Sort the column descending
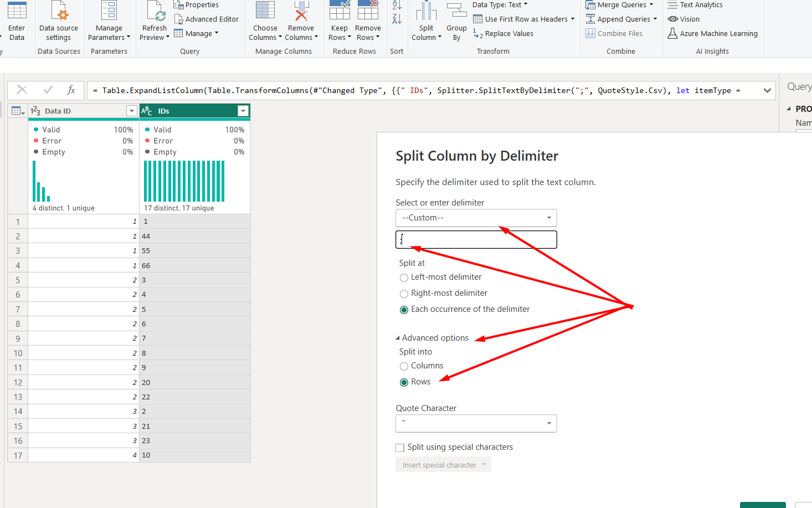Viewport: 812px width, 508px height. point(397,19)
